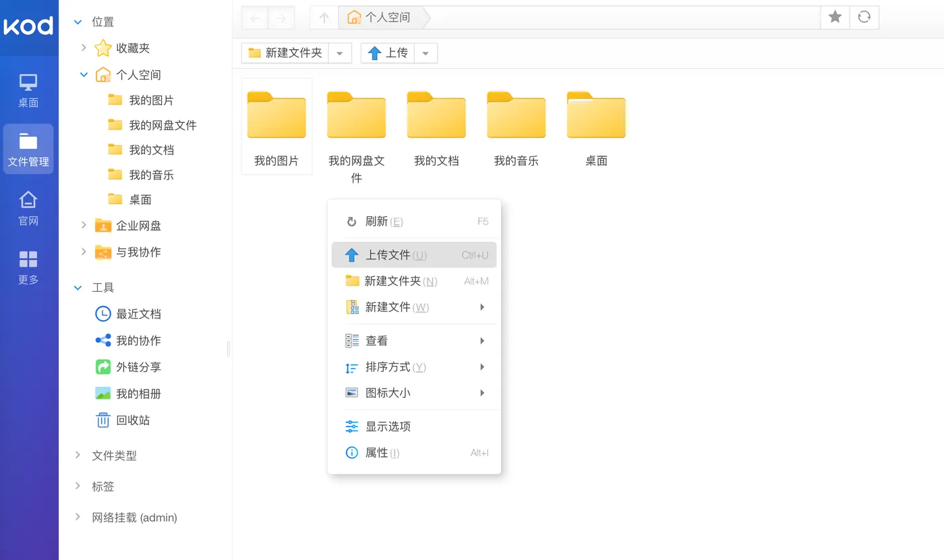
Task: Open 图标大小 submenu in context menu
Action: pyautogui.click(x=414, y=393)
